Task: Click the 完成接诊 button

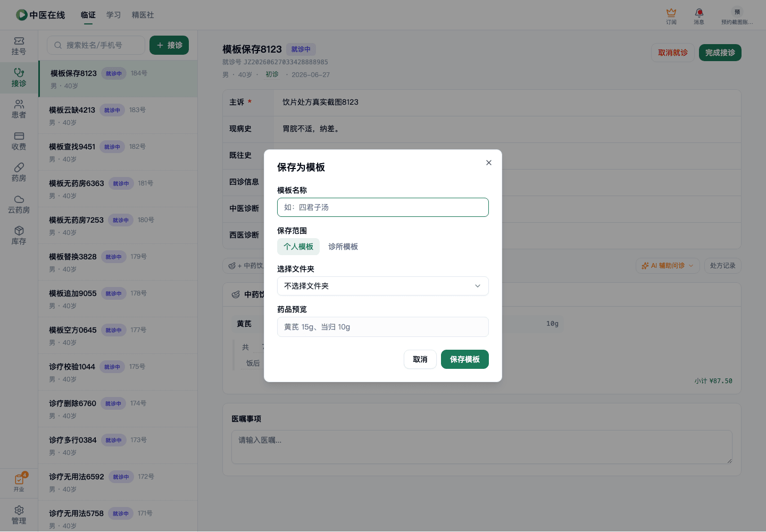Action: coord(720,53)
